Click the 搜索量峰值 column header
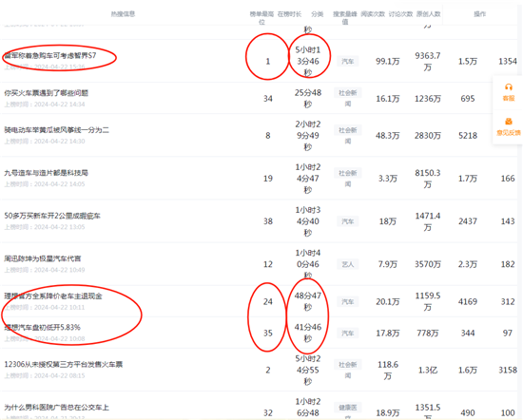The height and width of the screenshot is (420, 523). [345, 18]
